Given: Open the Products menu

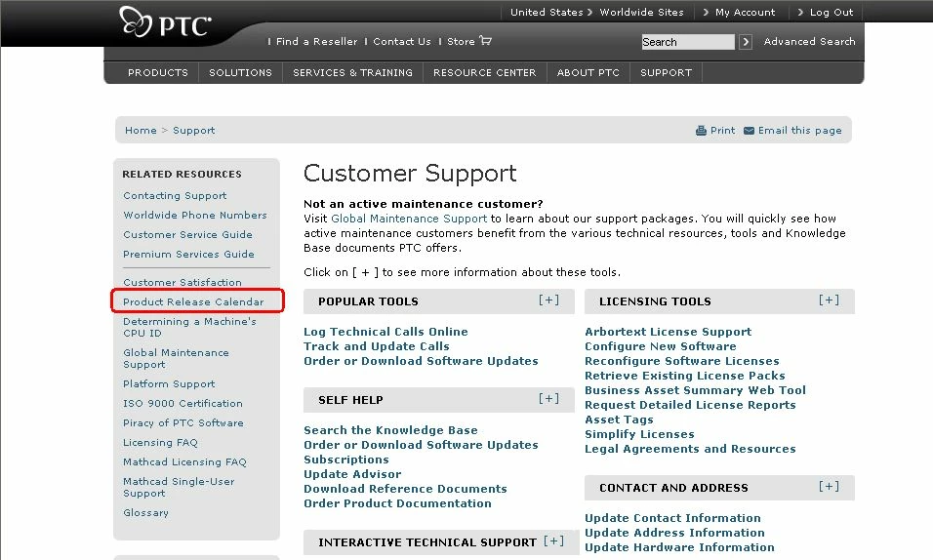Looking at the screenshot, I should (158, 72).
